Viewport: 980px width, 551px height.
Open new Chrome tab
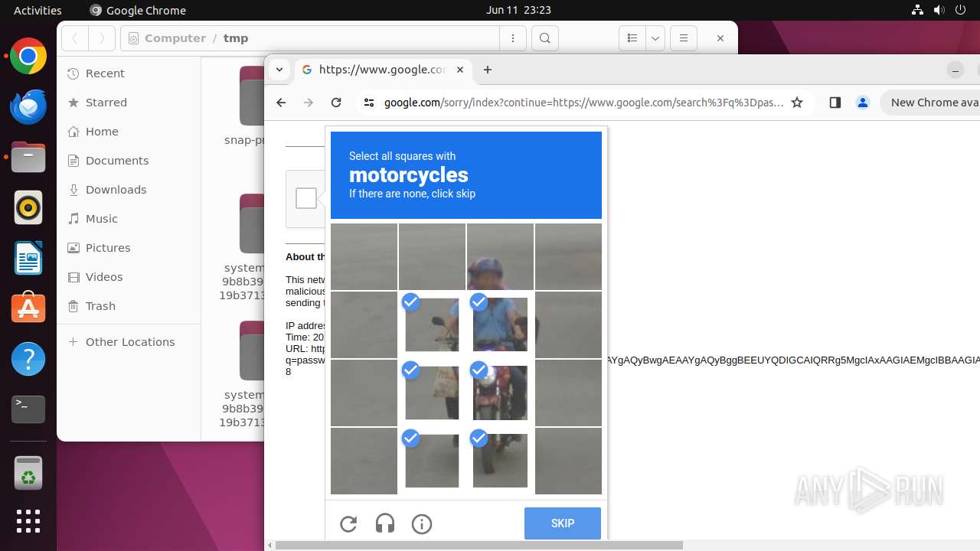click(x=488, y=70)
